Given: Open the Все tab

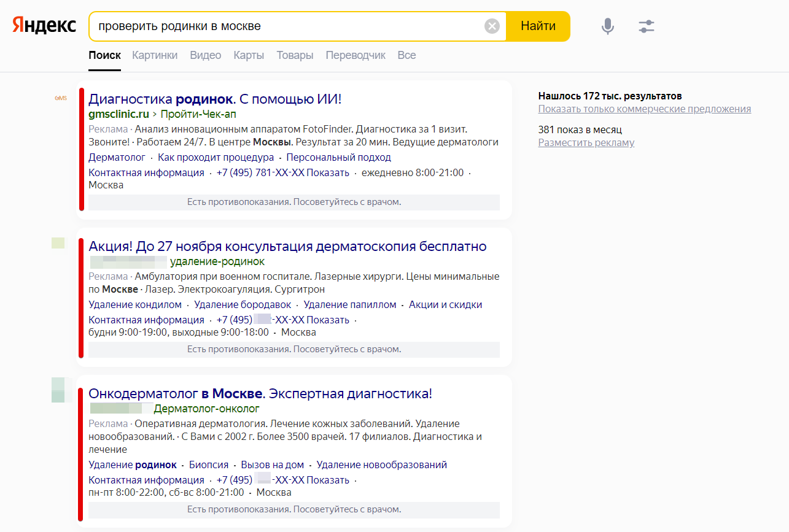Looking at the screenshot, I should coord(406,55).
